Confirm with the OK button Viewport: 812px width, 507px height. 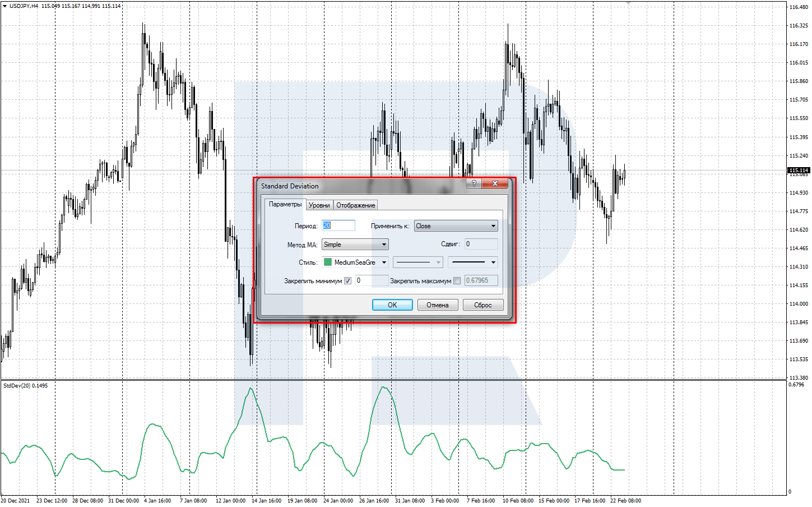click(392, 305)
